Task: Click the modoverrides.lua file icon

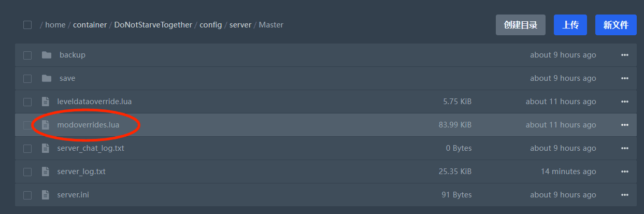Action: [x=46, y=125]
